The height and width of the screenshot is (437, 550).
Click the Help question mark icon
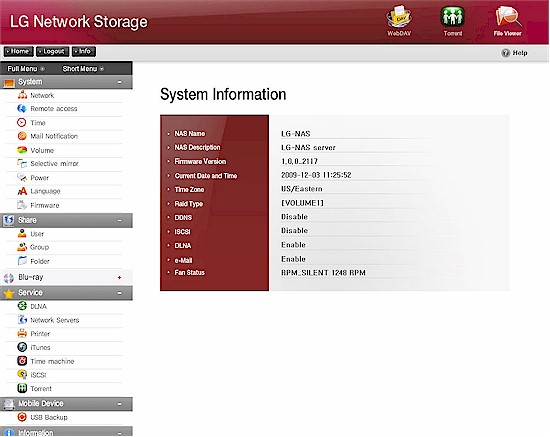[505, 53]
